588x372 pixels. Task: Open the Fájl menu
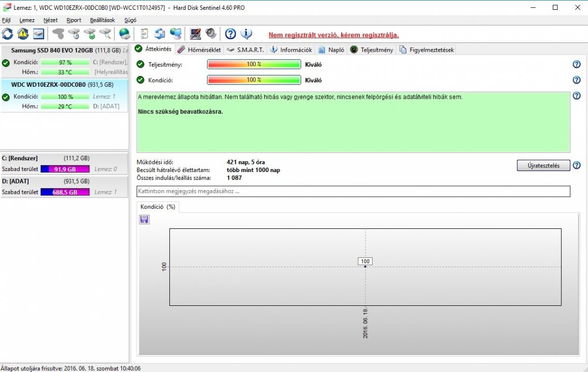pos(6,20)
